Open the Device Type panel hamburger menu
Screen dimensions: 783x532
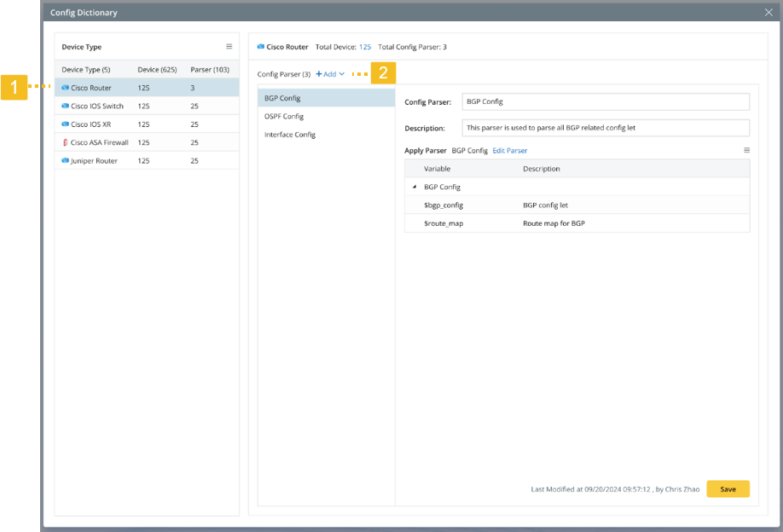point(229,47)
